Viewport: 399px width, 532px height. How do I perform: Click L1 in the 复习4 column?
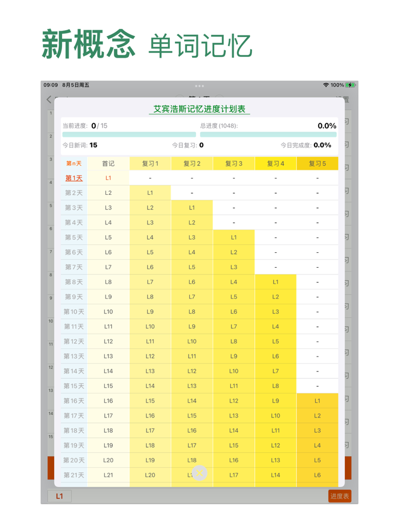pyautogui.click(x=275, y=282)
